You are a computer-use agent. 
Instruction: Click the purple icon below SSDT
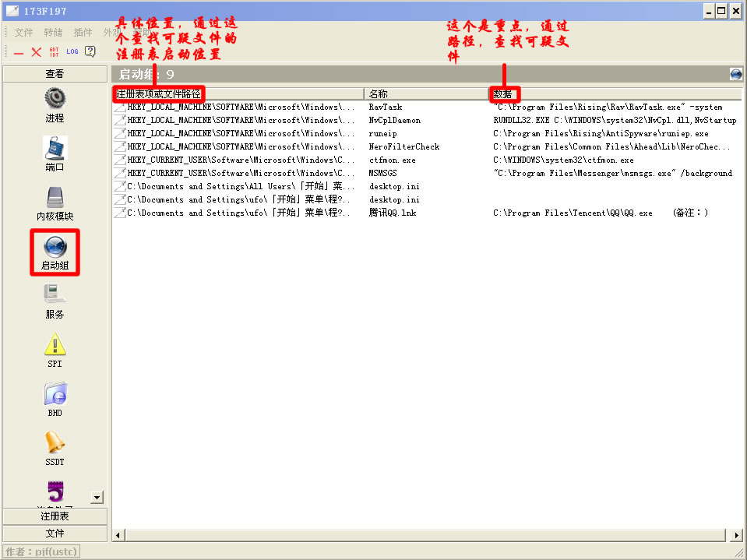[x=55, y=491]
